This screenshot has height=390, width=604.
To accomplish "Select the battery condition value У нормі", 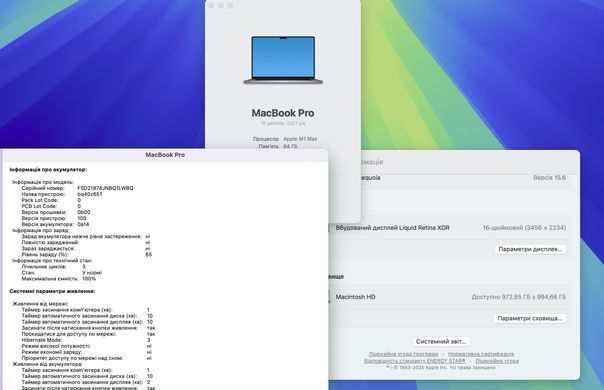I will (92, 272).
